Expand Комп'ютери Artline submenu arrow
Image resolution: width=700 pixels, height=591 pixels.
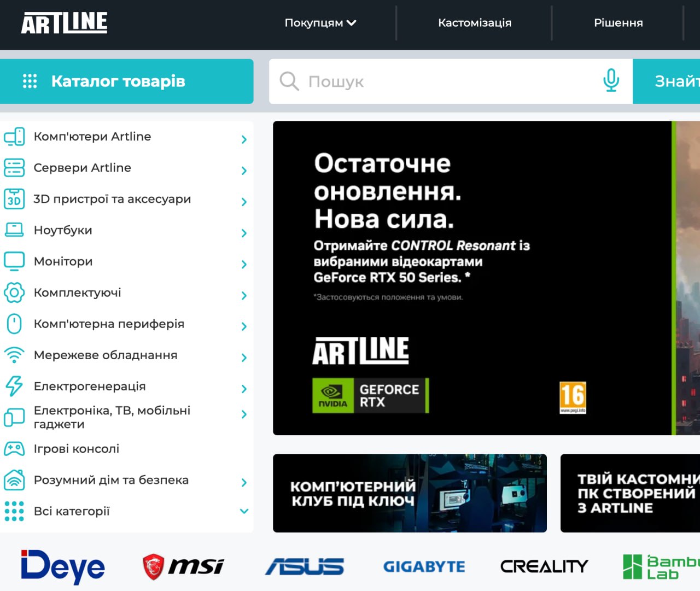click(244, 139)
